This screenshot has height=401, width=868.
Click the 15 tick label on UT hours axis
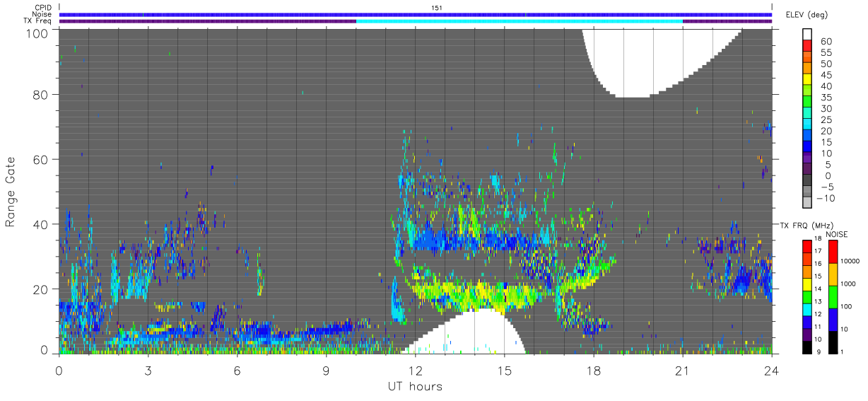(x=504, y=369)
